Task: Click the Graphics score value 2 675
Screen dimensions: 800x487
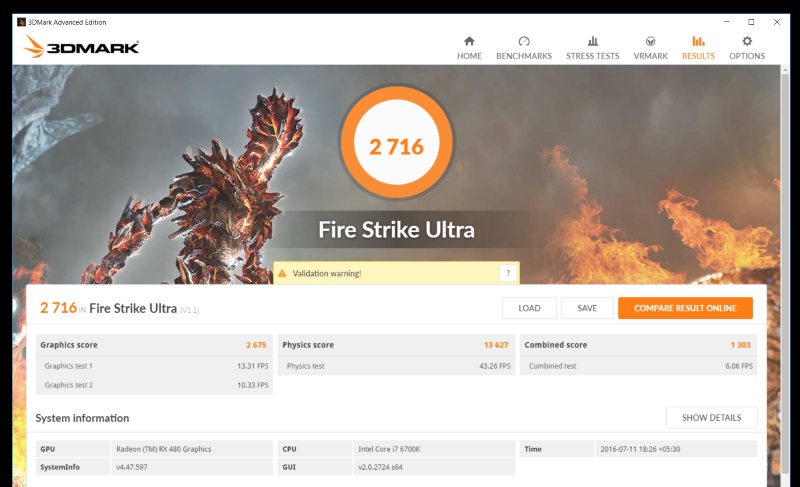Action: (x=256, y=345)
